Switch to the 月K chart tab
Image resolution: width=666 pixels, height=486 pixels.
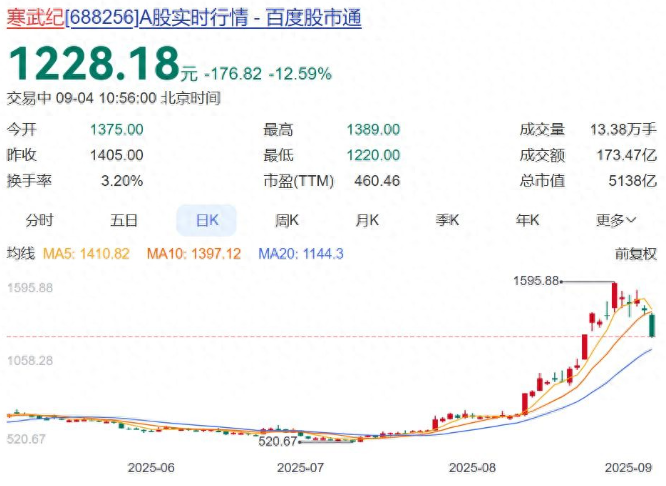point(367,220)
